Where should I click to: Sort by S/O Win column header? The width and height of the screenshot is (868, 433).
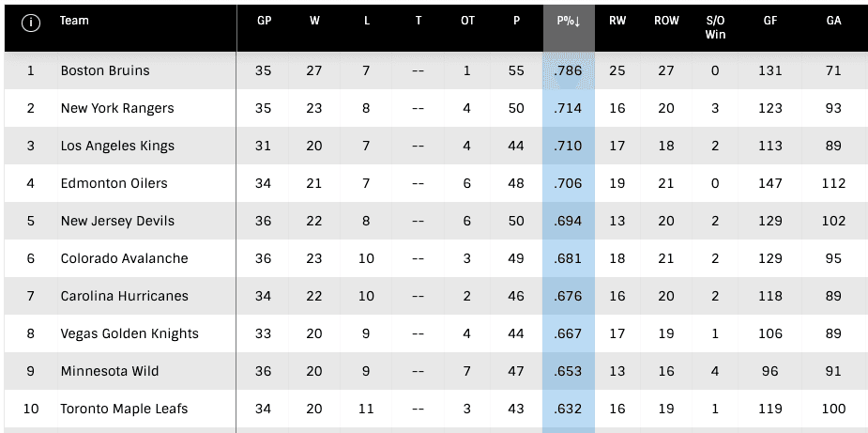tap(716, 27)
